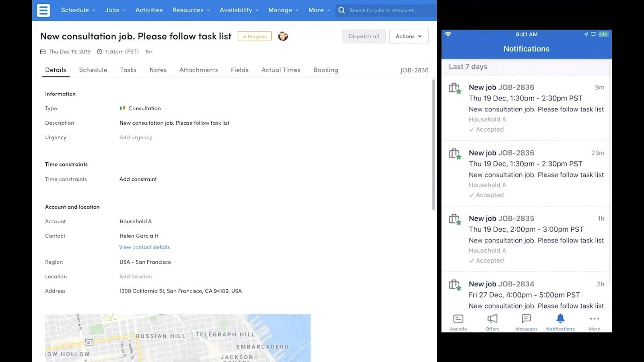Tap the job icon of the 23m notification
Viewport: 644px width, 362px height.
click(x=455, y=154)
